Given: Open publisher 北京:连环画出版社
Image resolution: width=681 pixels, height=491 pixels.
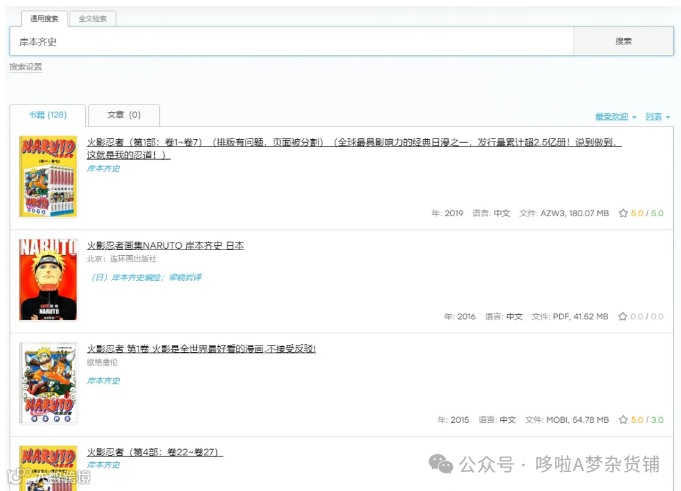Looking at the screenshot, I should (122, 259).
